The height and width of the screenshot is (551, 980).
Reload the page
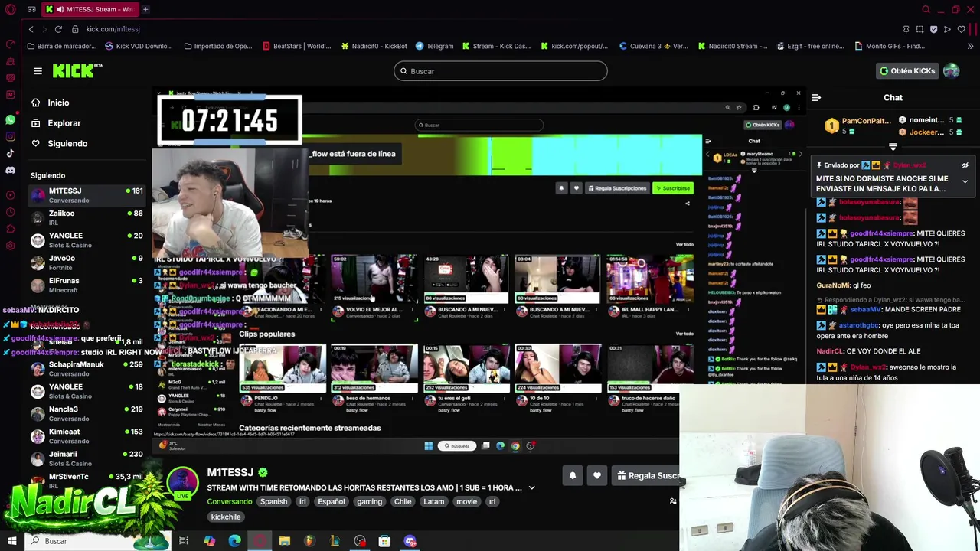(x=58, y=29)
